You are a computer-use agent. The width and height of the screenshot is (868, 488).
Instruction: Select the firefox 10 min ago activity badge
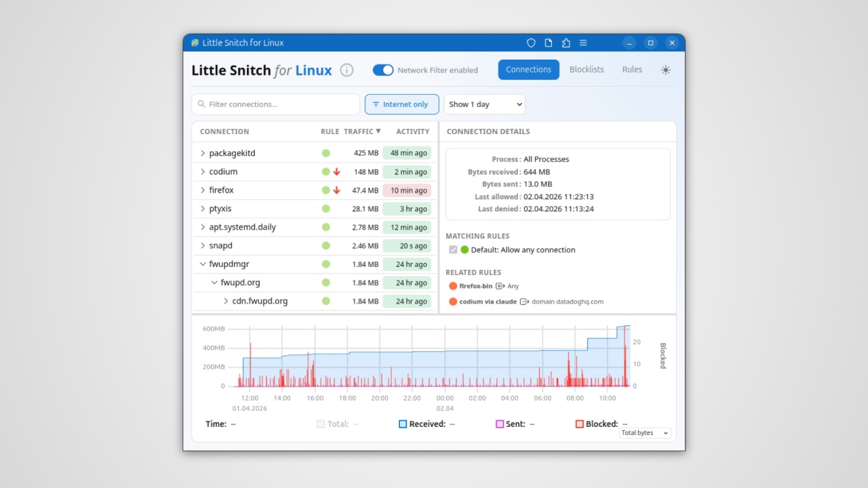click(407, 190)
